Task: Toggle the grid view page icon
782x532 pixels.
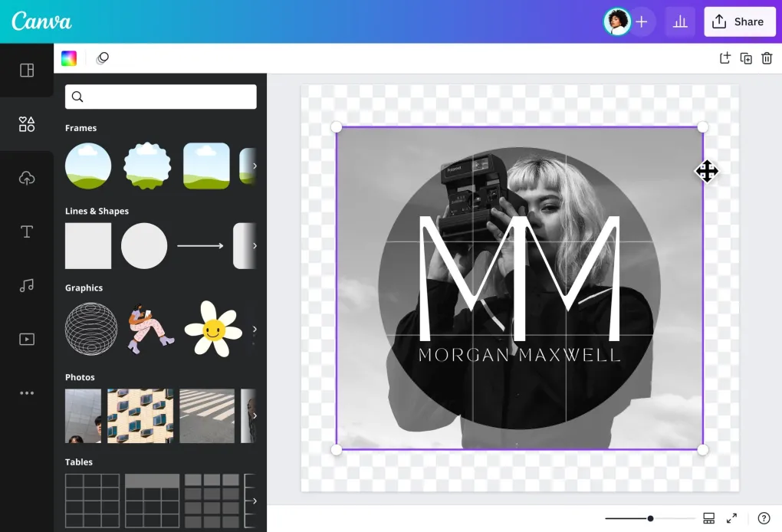Action: pyautogui.click(x=708, y=518)
